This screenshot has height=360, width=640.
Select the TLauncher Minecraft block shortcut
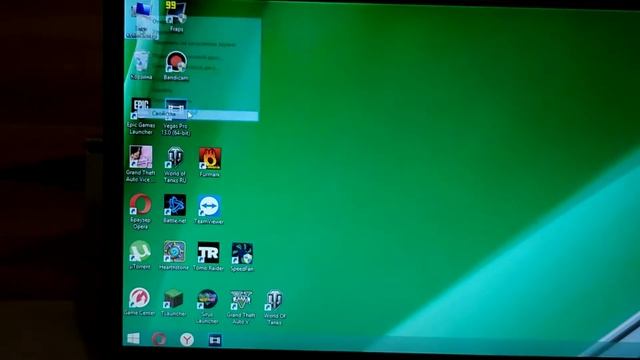click(173, 303)
